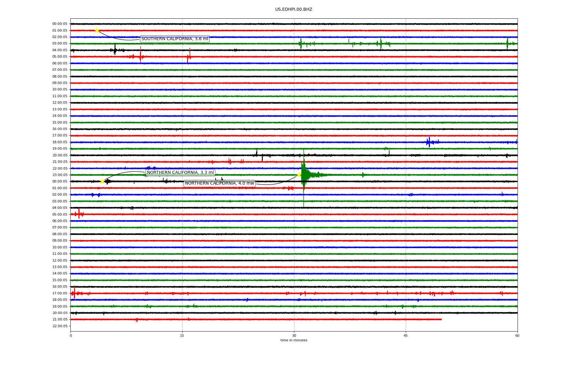Click the end of the red 21:00:05 trace
Image resolution: width=588 pixels, height=368 pixels.
pos(441,319)
